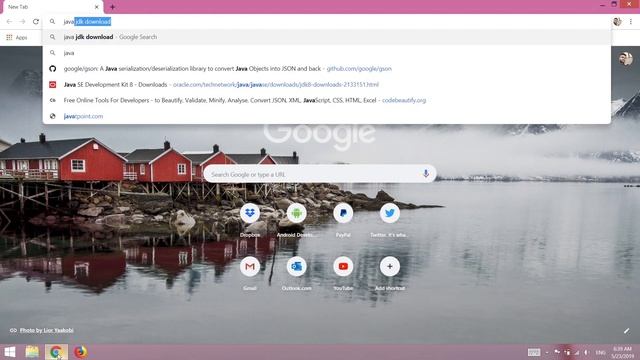Close the New Tab tab

click(x=96, y=7)
